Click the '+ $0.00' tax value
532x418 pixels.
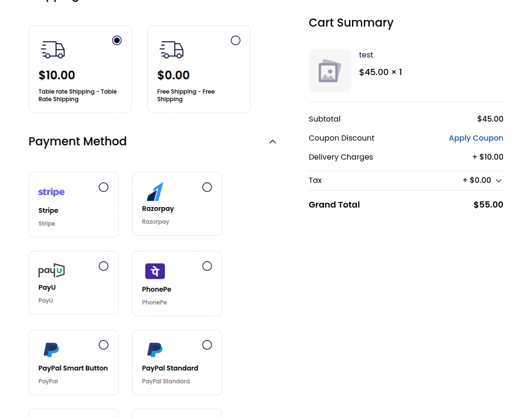click(x=477, y=180)
